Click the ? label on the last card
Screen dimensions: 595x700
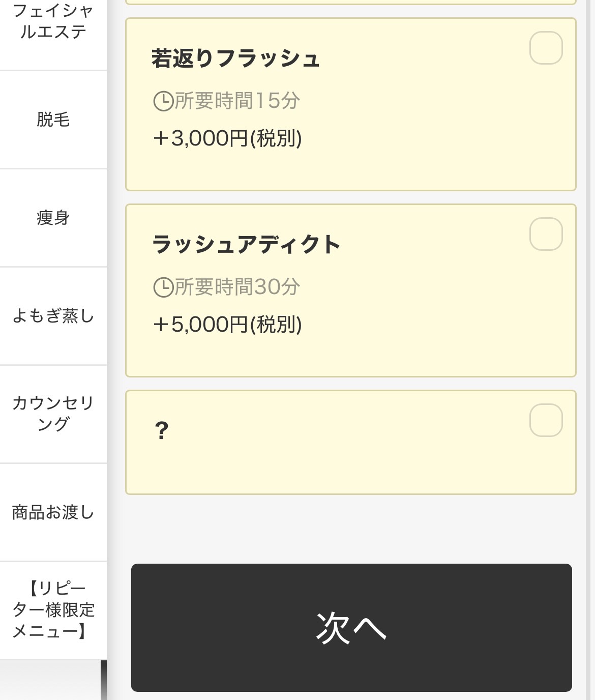pos(161,431)
